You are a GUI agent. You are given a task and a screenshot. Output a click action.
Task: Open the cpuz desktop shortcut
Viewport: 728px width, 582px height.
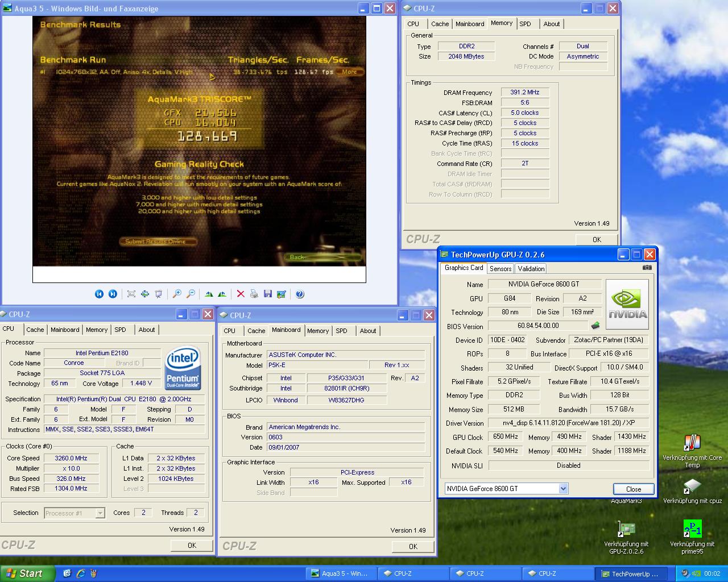692,491
